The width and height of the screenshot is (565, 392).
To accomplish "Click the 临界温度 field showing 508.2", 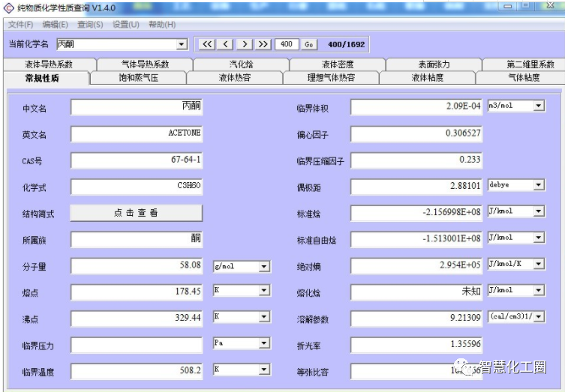I will tap(137, 371).
